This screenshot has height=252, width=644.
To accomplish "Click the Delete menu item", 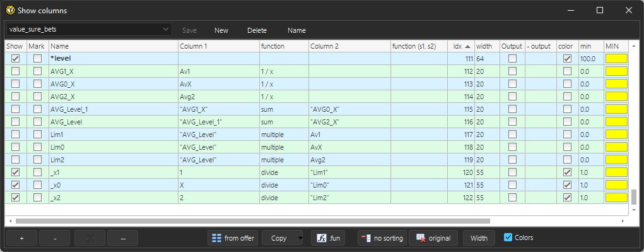I will pyautogui.click(x=257, y=30).
